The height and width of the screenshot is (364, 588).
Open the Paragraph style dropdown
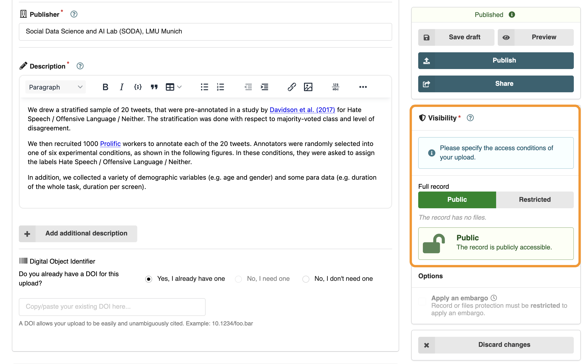[x=55, y=87]
